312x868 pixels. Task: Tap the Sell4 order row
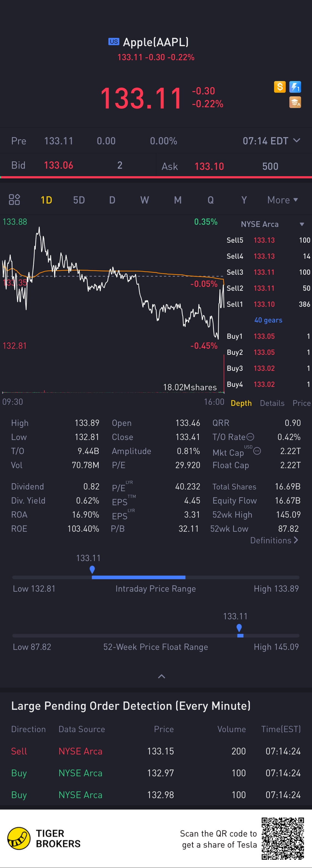[x=268, y=256]
